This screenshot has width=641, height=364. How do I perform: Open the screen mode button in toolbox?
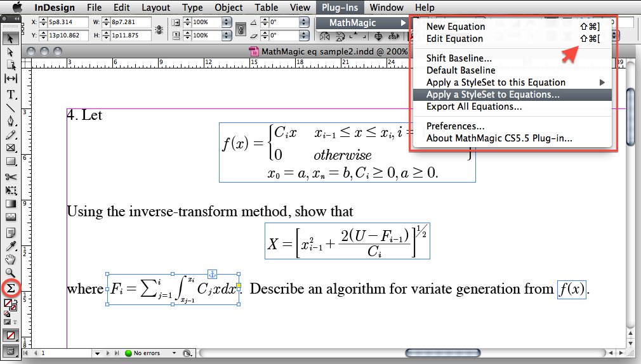point(11,351)
